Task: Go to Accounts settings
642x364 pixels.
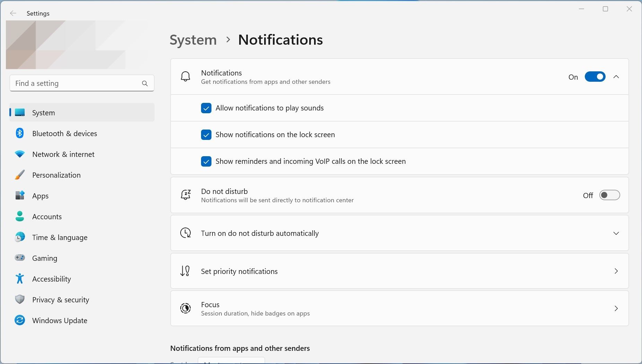Action: [x=82, y=216]
